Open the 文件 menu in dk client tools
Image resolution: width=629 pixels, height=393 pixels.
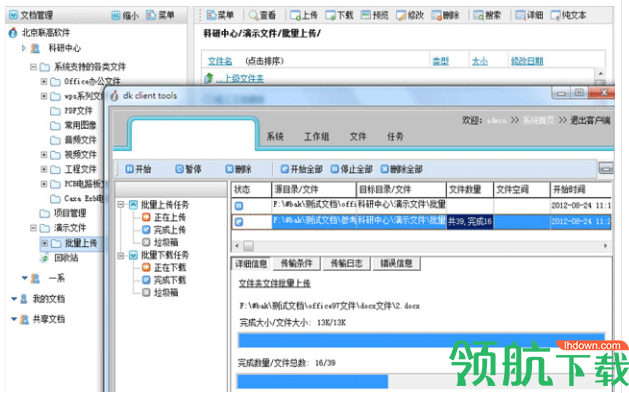[x=357, y=137]
